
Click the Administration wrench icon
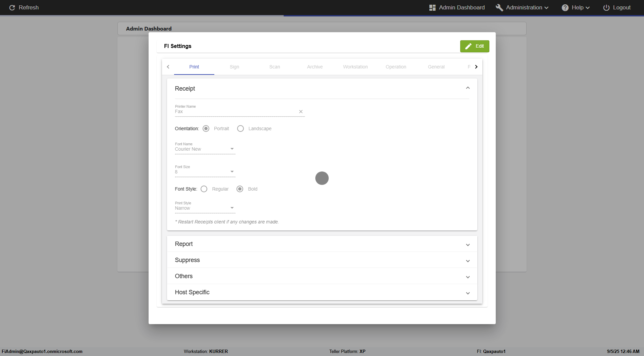pyautogui.click(x=499, y=7)
